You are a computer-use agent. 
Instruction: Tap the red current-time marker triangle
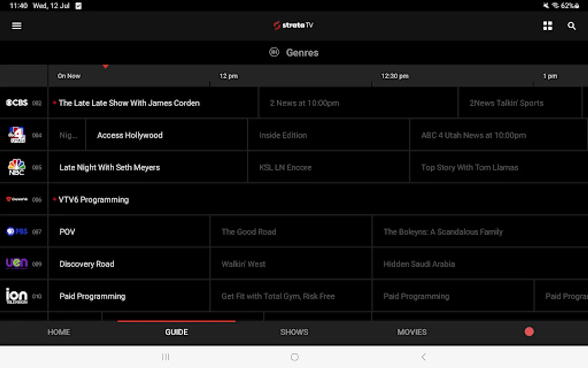[105, 66]
